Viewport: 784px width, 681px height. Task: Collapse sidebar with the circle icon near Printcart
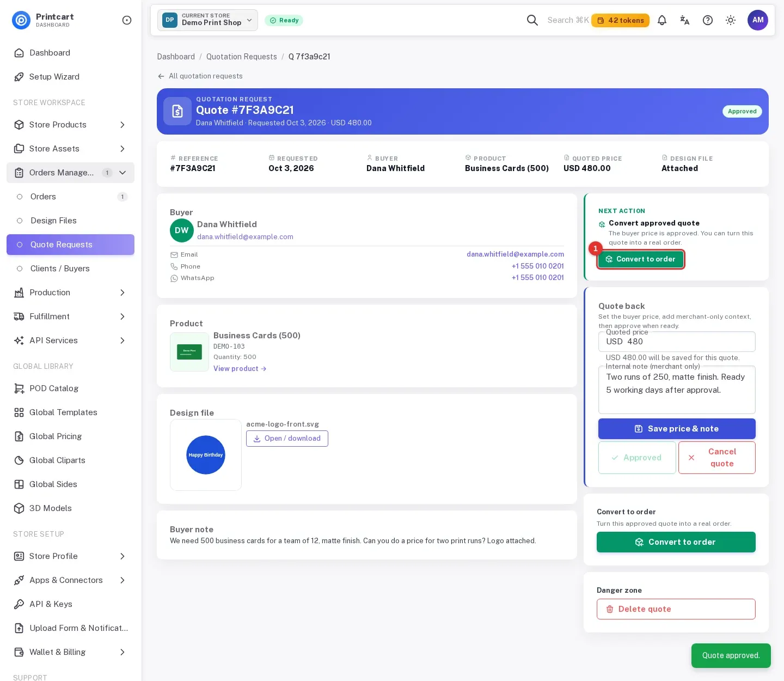click(x=127, y=20)
